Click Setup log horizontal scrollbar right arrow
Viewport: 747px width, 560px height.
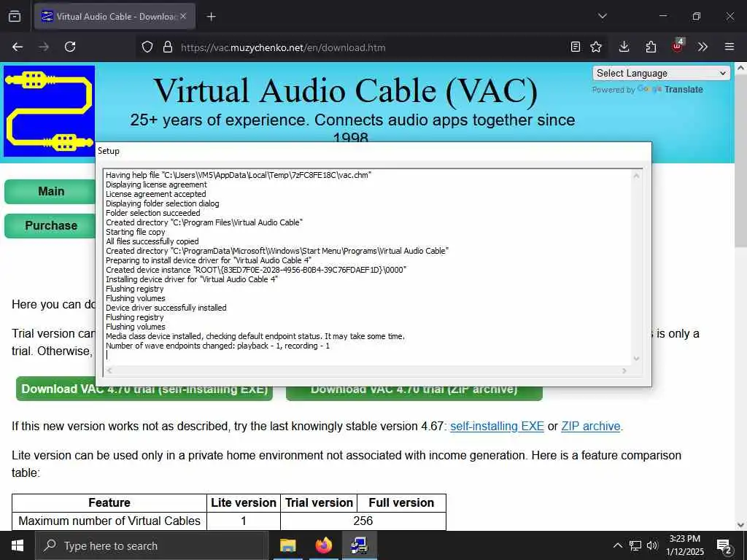(624, 370)
